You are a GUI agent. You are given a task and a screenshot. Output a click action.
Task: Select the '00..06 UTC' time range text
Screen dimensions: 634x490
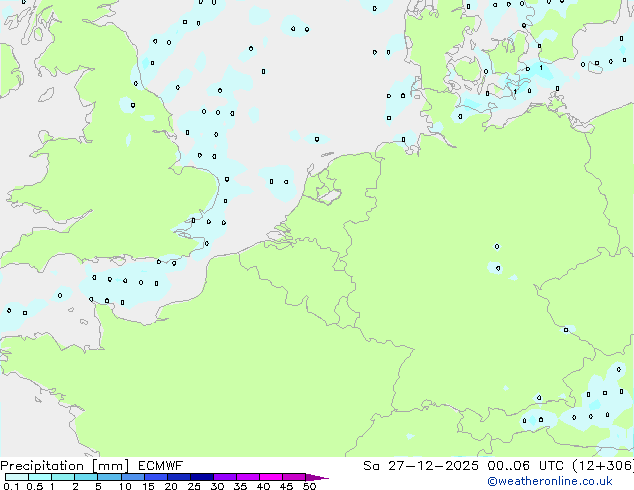(x=525, y=466)
